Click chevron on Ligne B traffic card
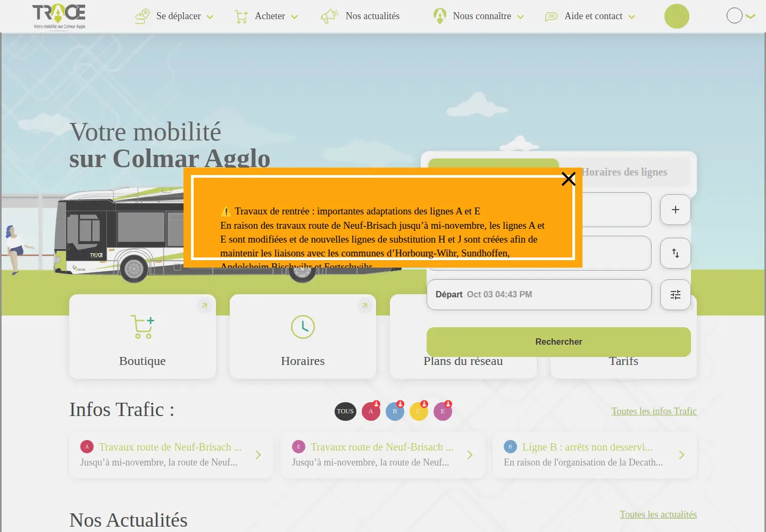Image resolution: width=766 pixels, height=532 pixels. [681, 455]
